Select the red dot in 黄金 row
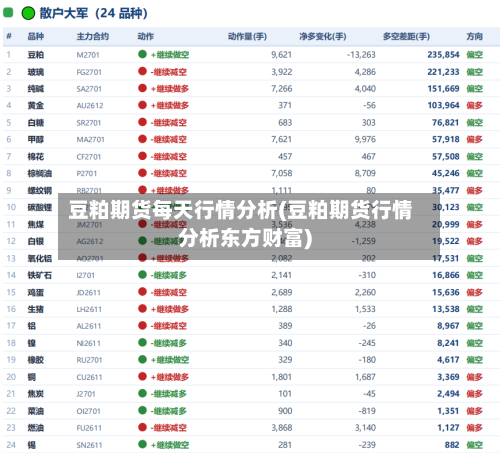Viewport: 500px width, 453px height. click(x=142, y=105)
